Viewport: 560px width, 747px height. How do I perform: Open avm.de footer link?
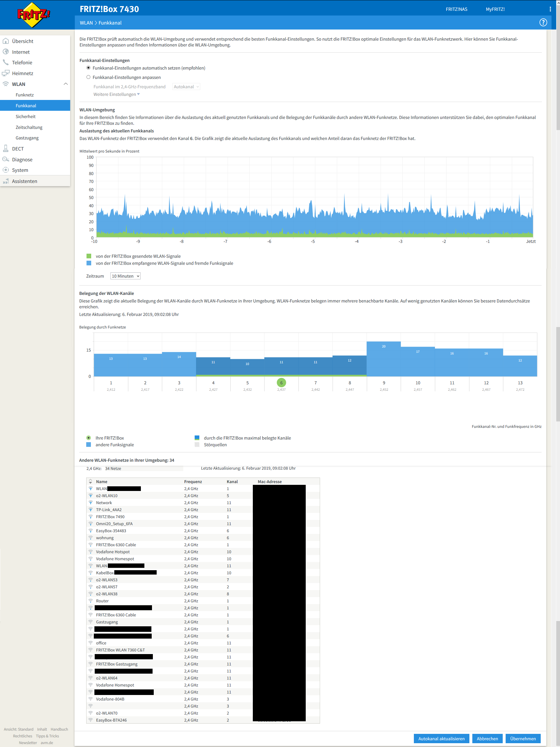(x=47, y=743)
